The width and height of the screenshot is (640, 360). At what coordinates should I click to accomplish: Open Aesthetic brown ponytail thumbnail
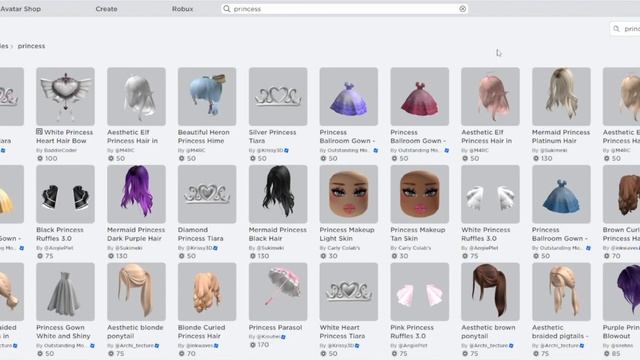tap(490, 291)
